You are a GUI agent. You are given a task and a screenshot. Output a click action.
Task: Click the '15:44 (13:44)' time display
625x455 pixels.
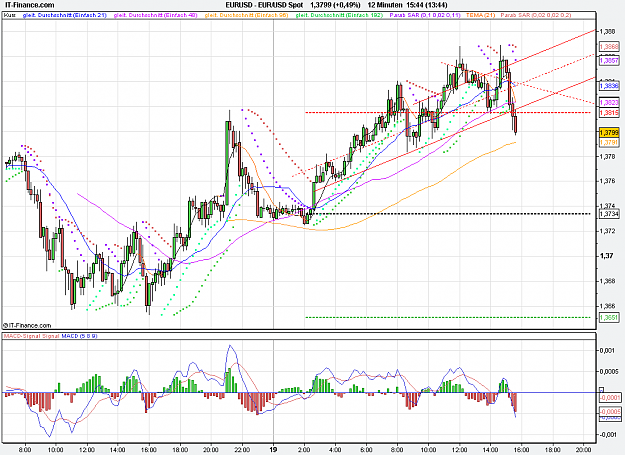click(426, 5)
